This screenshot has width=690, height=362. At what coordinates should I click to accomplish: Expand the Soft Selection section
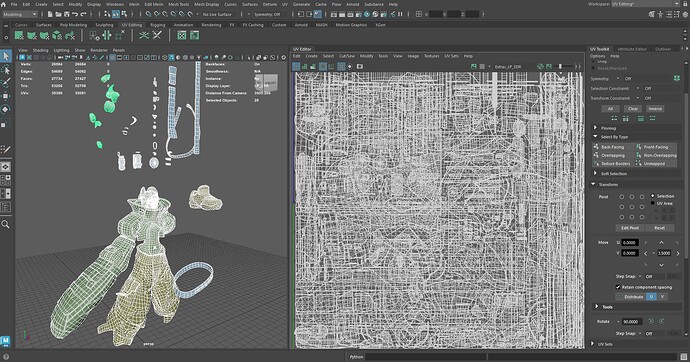(596, 174)
